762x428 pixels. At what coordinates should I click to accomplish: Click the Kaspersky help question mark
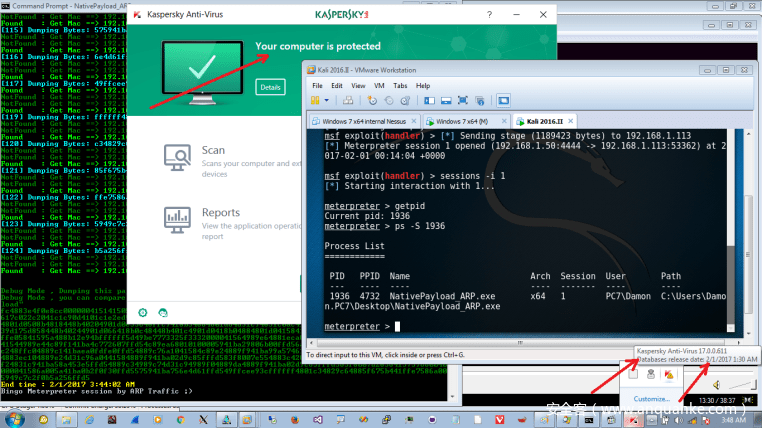(x=489, y=15)
